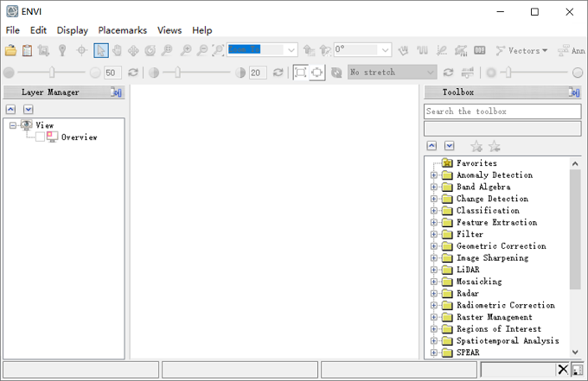The width and height of the screenshot is (588, 381).
Task: Click the Rotate view tool icon
Action: point(150,50)
